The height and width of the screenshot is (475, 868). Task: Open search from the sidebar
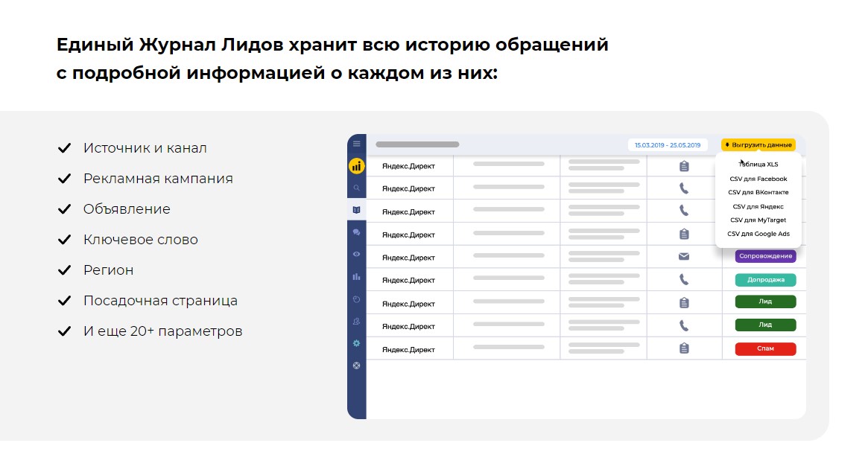tap(357, 188)
